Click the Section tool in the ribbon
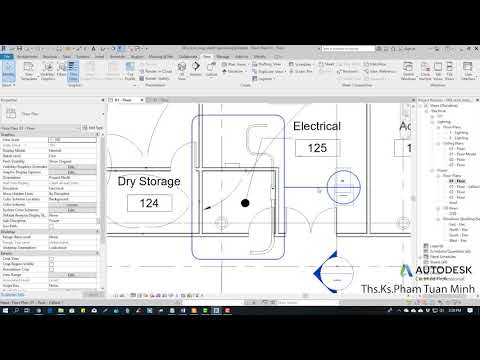The width and height of the screenshot is (480, 360). click(x=196, y=69)
